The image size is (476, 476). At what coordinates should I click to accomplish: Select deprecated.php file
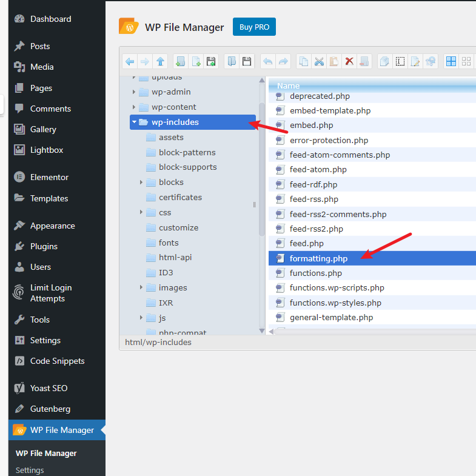click(372, 96)
